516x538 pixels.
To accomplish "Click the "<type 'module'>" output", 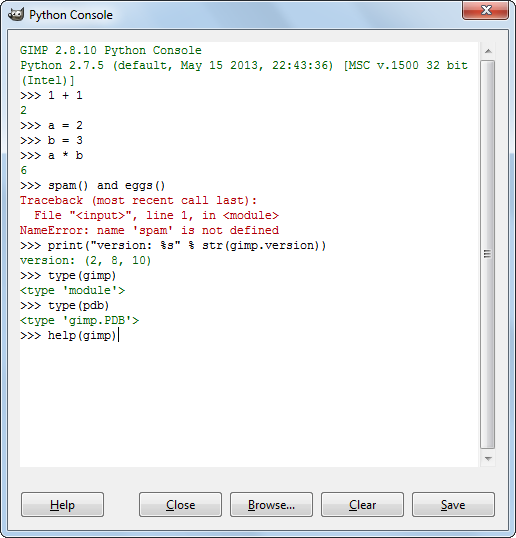I will click(72, 291).
